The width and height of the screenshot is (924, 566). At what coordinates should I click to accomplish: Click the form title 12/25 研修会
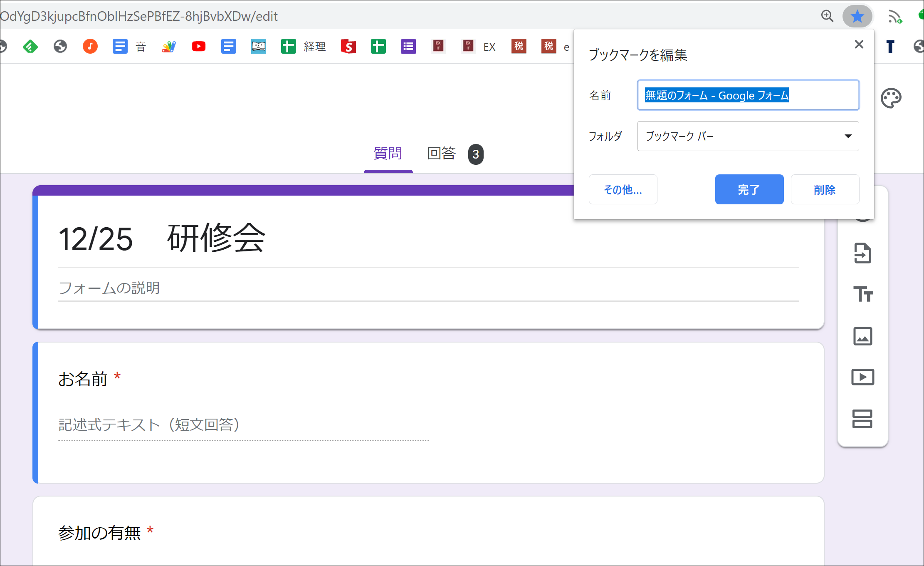tap(162, 238)
